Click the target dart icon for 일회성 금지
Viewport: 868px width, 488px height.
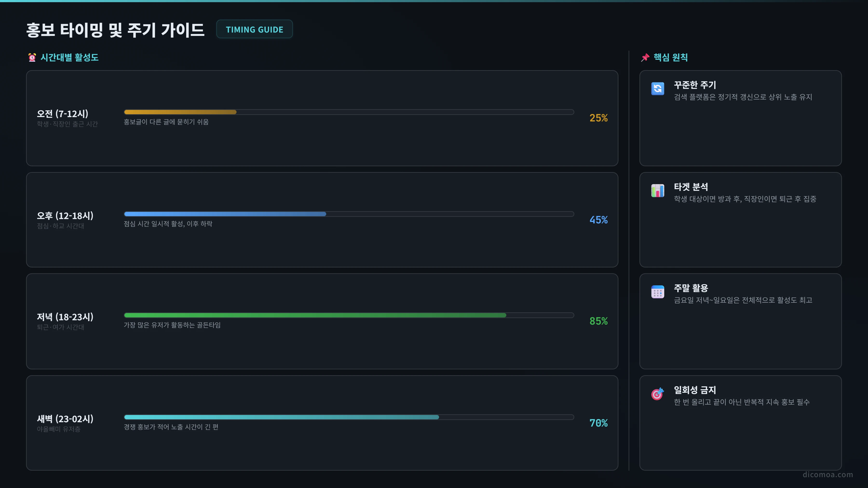click(x=658, y=394)
